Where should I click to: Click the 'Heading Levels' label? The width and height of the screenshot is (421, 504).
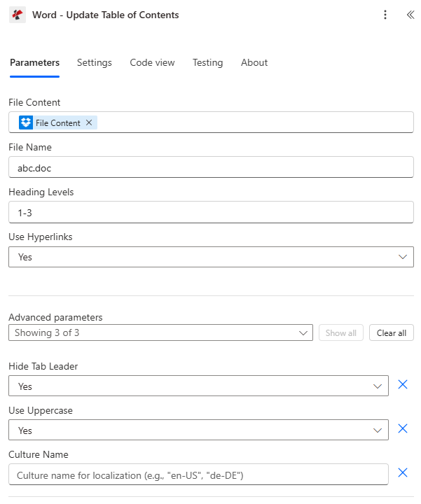tap(41, 192)
